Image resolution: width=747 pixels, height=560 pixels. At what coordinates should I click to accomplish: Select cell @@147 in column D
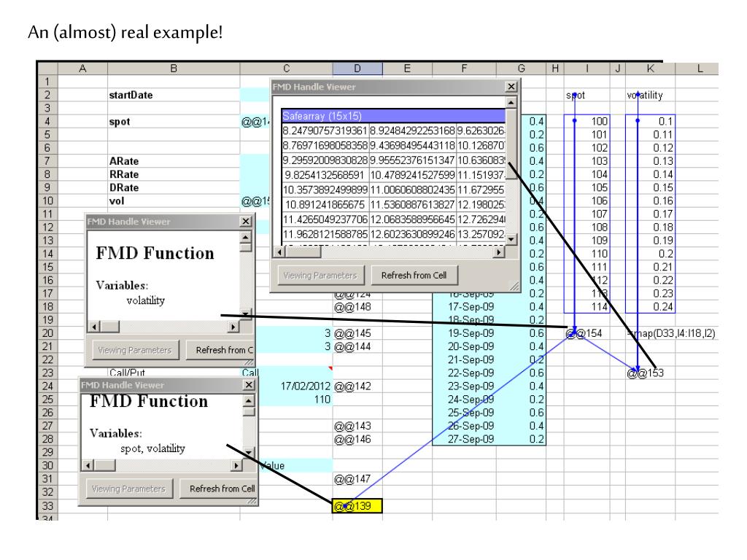[x=357, y=479]
